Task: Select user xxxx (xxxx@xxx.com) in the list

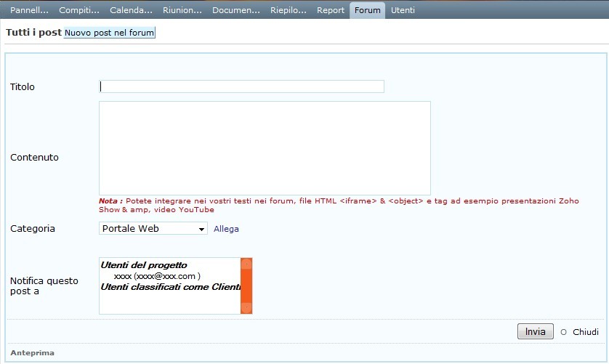Action: tap(157, 276)
